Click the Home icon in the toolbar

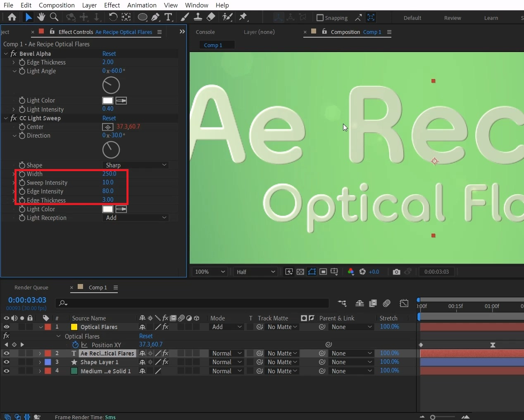point(12,17)
